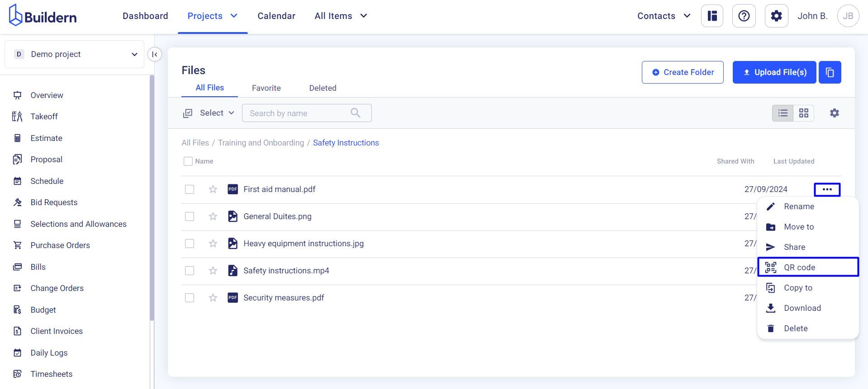Tick the Safety instructions.mp4 checkbox

tap(190, 271)
